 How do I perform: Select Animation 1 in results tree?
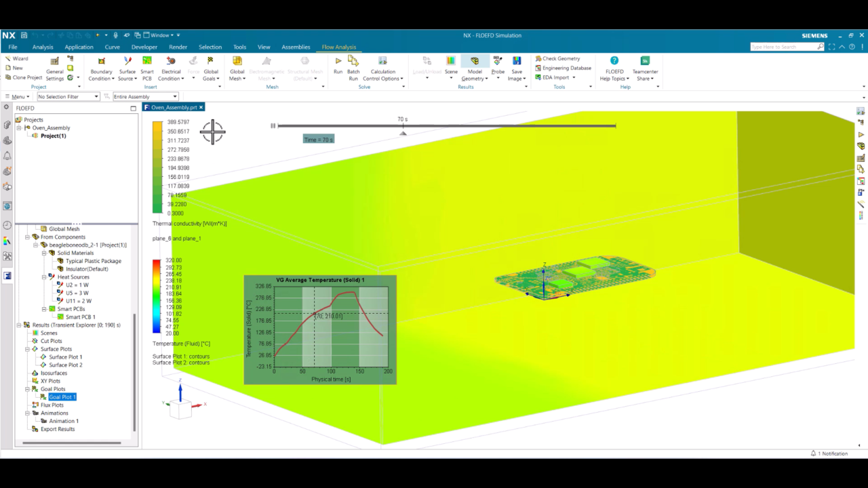pyautogui.click(x=63, y=421)
